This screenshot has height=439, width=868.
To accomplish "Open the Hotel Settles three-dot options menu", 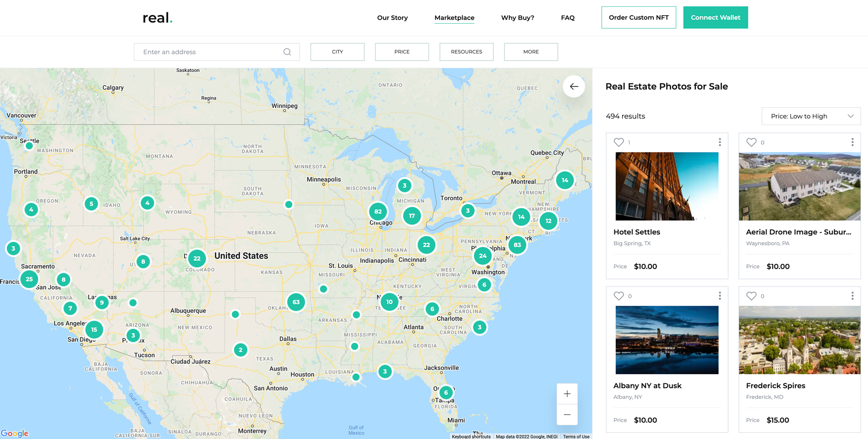I will 720,142.
